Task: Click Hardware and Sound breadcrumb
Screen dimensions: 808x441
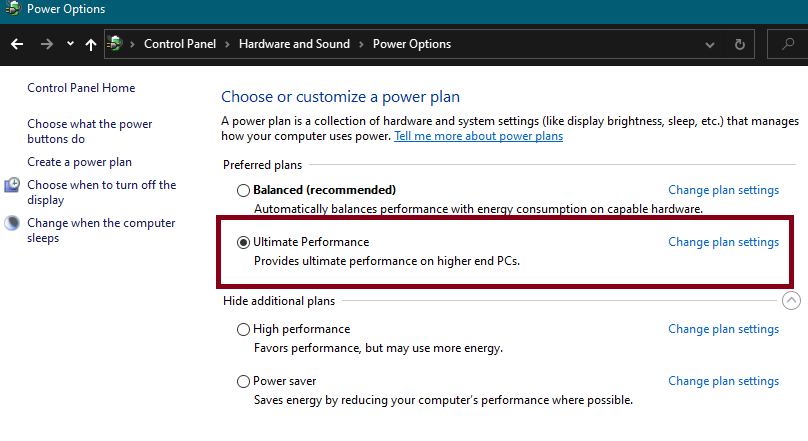Action: (x=294, y=44)
